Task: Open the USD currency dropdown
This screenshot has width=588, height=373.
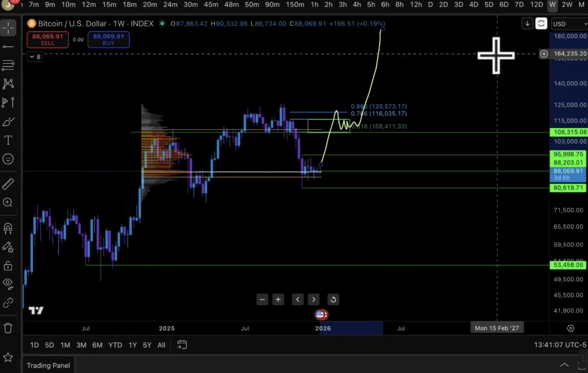Action: coord(569,24)
